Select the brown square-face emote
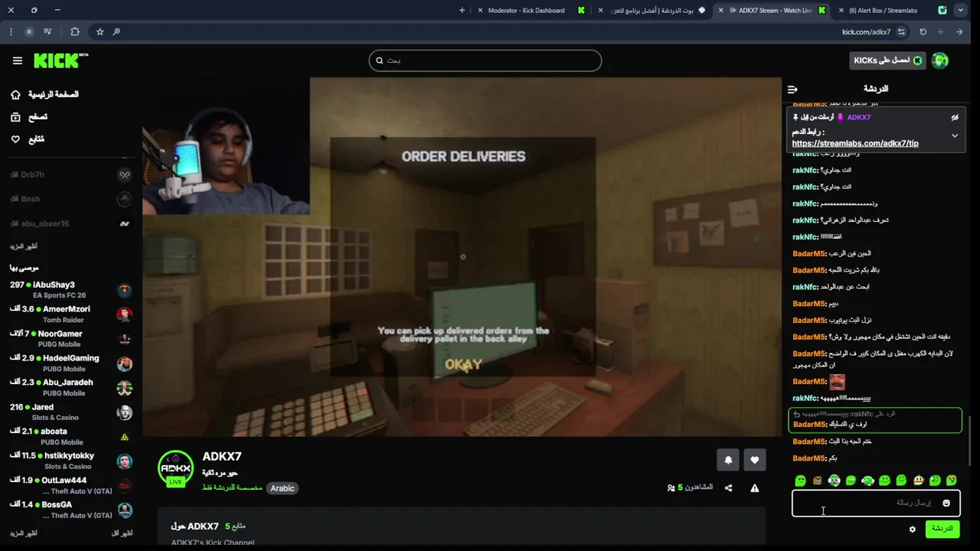 817,481
